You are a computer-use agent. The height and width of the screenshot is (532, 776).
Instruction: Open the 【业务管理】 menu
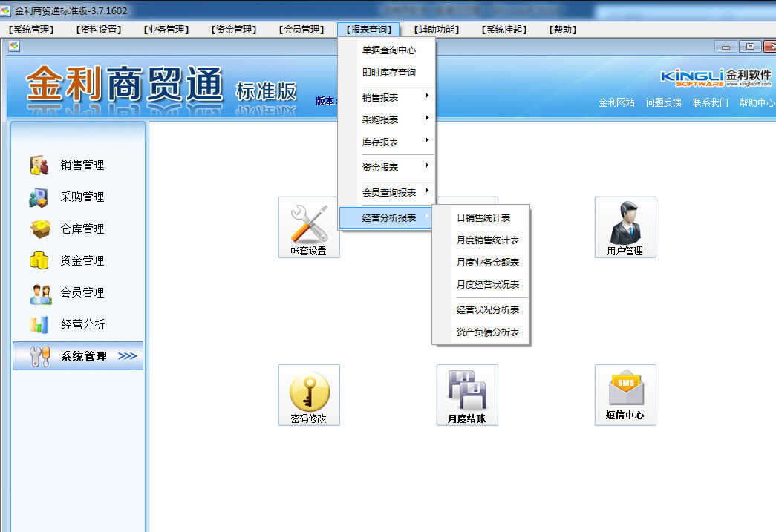(166, 30)
